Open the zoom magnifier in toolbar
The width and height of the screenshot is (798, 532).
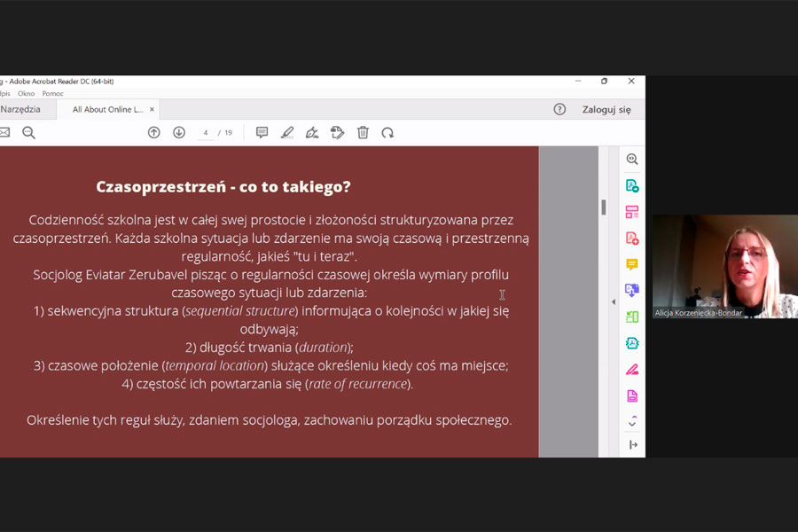[28, 133]
